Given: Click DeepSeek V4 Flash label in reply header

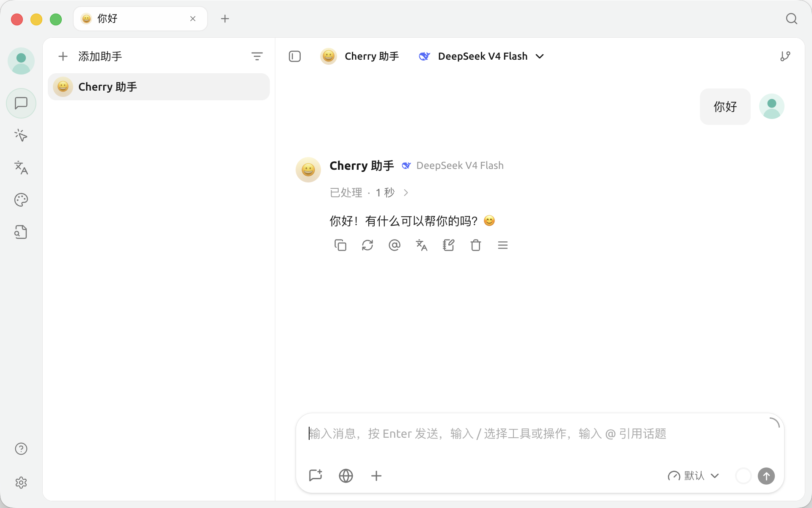Looking at the screenshot, I should point(460,166).
